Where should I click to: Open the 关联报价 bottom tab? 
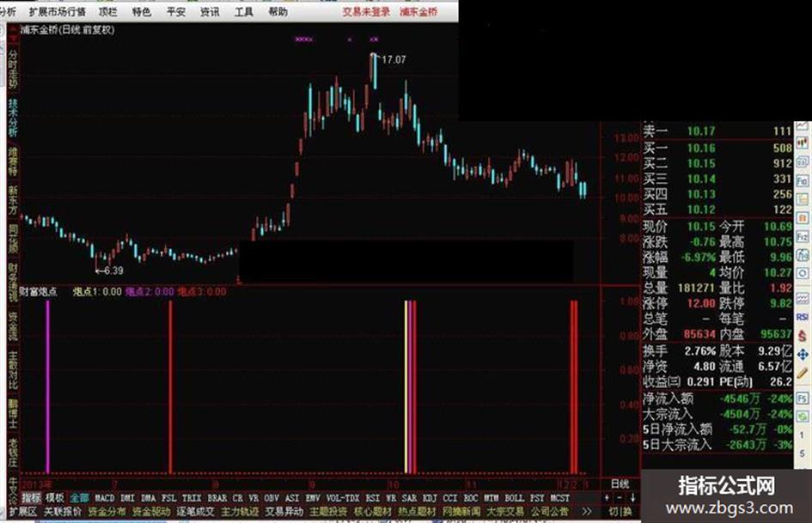point(63,512)
